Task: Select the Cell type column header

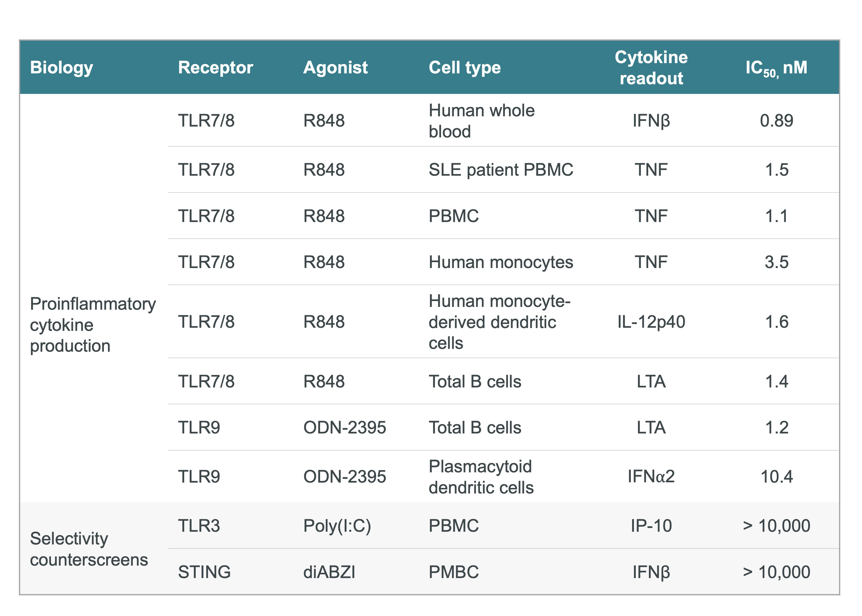Action: click(x=464, y=68)
